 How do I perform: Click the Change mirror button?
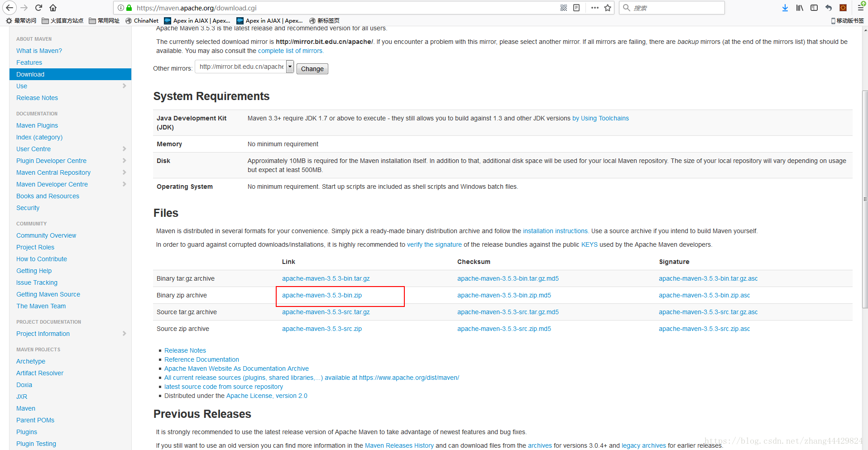point(312,69)
